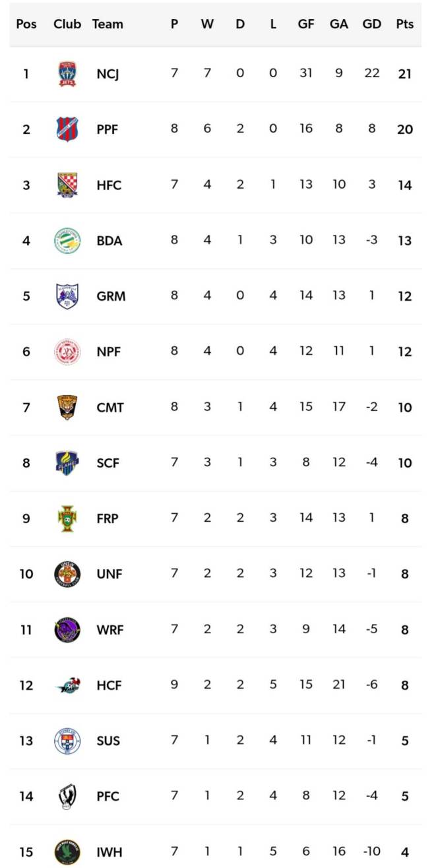Select the HFC checkered shield logo
This screenshot has height=868, width=432.
tap(67, 185)
